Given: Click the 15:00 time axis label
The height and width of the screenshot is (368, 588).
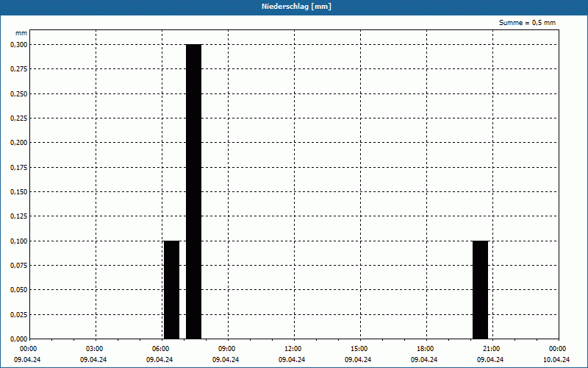Looking at the screenshot, I should (x=359, y=349).
